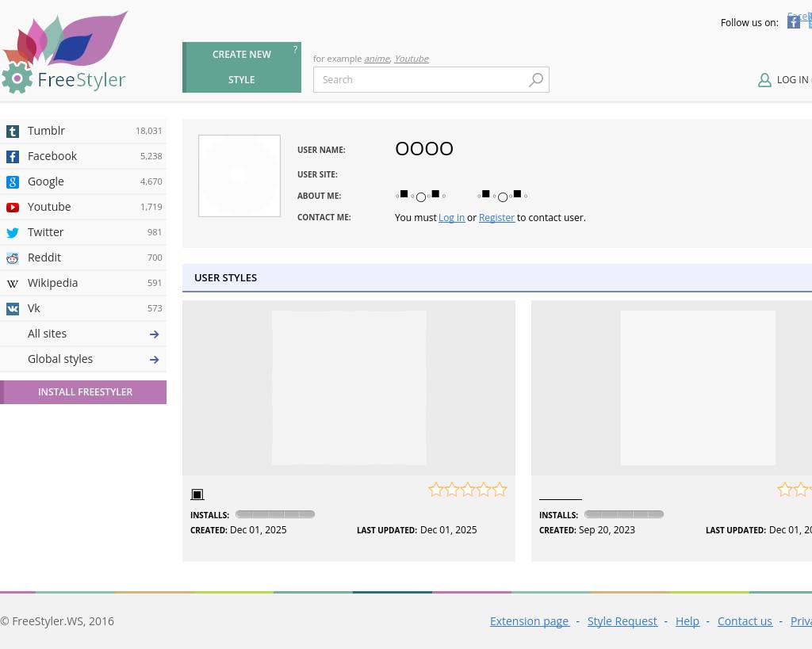Open the Register link
The width and height of the screenshot is (812, 649).
point(496,218)
